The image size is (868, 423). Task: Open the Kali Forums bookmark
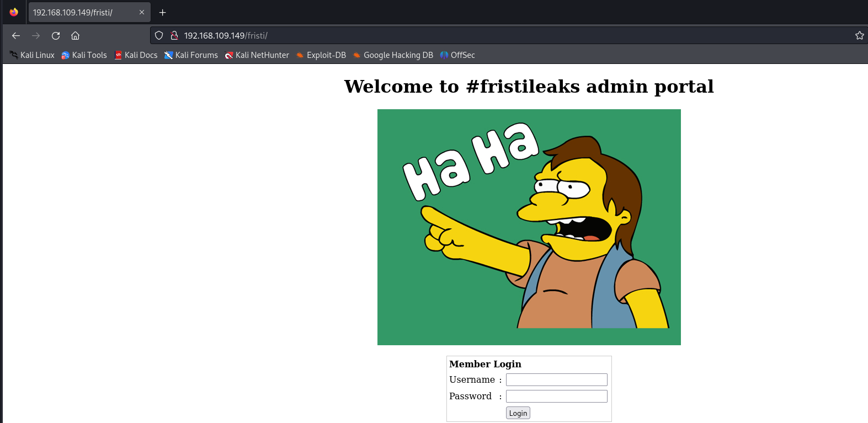tap(191, 55)
